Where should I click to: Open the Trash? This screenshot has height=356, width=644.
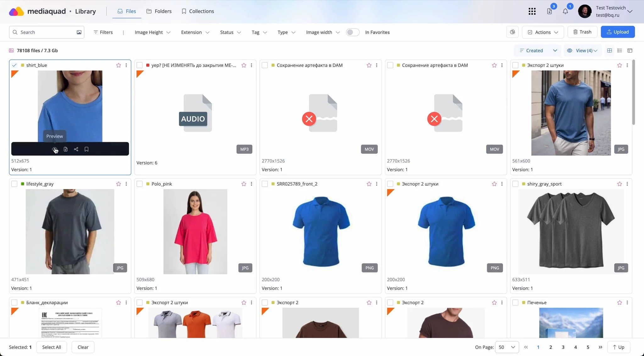(582, 32)
